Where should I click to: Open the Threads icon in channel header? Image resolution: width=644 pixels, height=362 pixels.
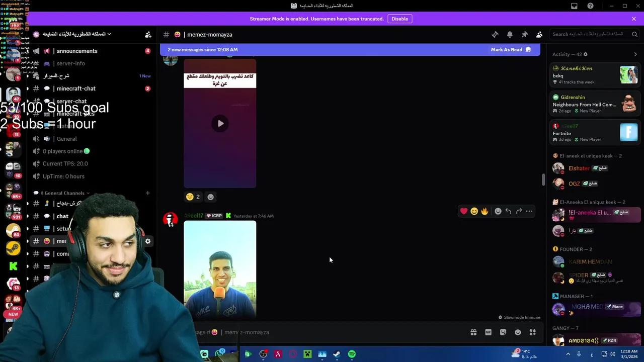[x=495, y=34]
